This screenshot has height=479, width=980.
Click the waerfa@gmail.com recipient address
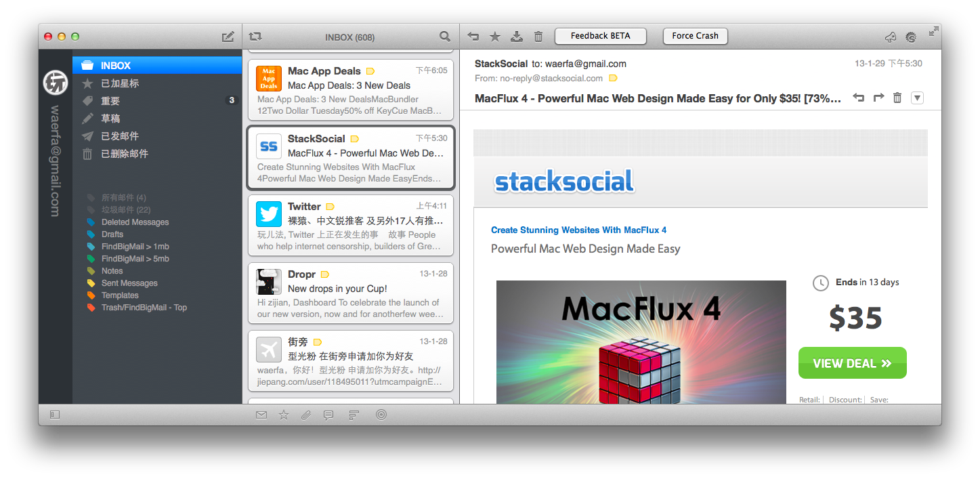click(x=585, y=64)
